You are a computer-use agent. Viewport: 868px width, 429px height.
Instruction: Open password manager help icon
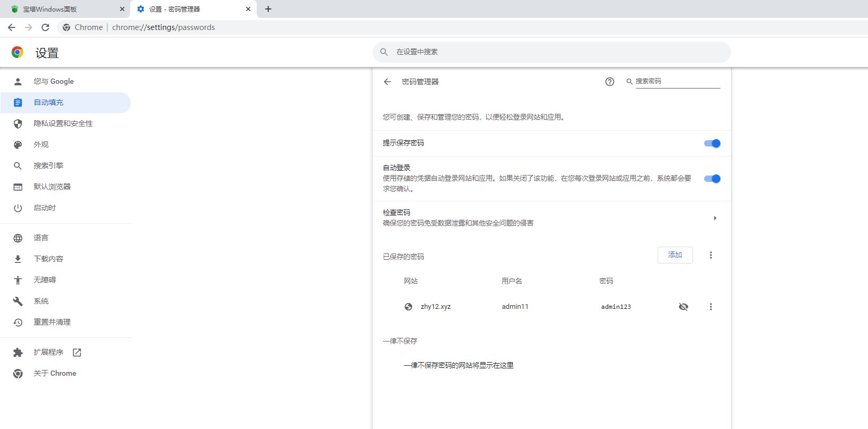point(610,82)
